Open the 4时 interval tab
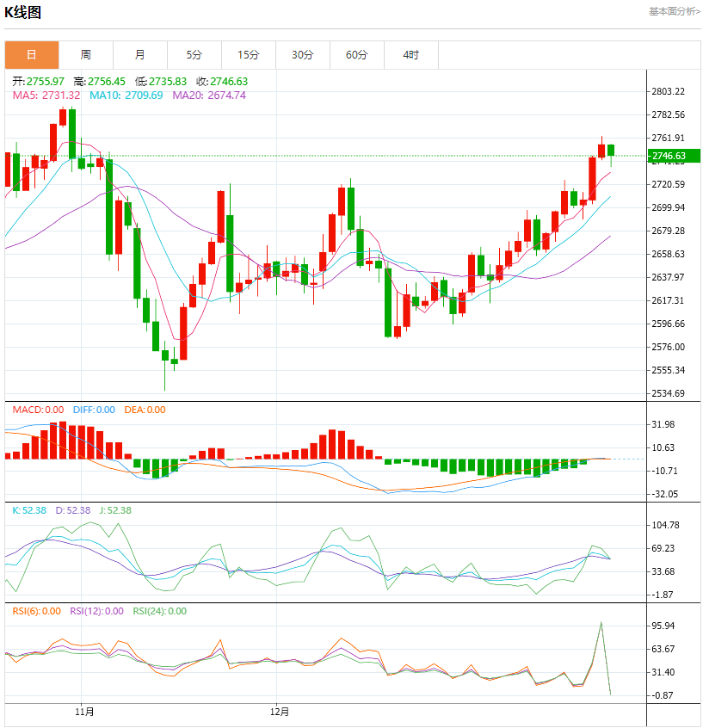This screenshot has width=703, height=728. pos(411,55)
